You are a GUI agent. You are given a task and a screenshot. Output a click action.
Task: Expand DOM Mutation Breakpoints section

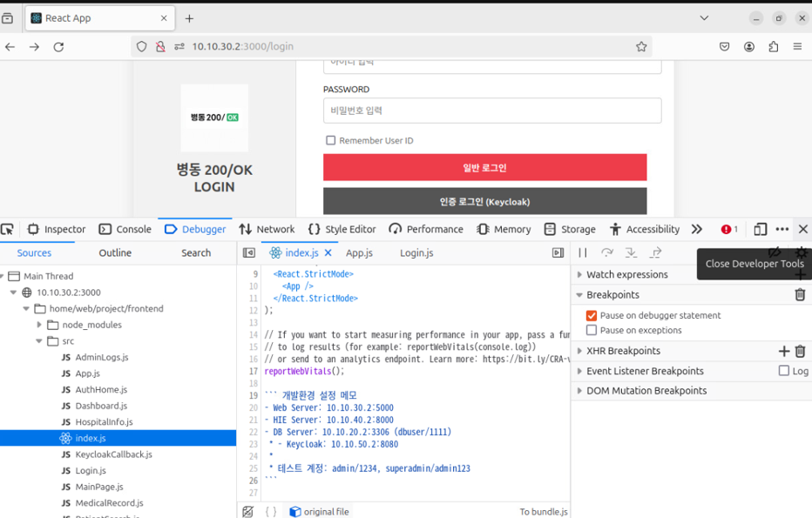579,391
